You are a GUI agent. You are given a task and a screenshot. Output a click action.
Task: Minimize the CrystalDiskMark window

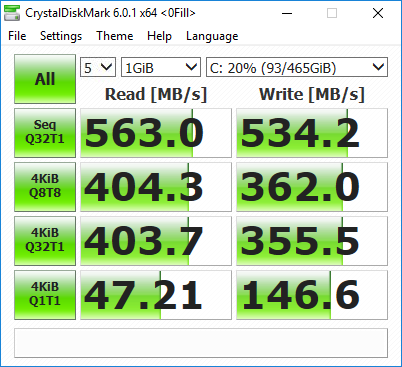(x=287, y=13)
